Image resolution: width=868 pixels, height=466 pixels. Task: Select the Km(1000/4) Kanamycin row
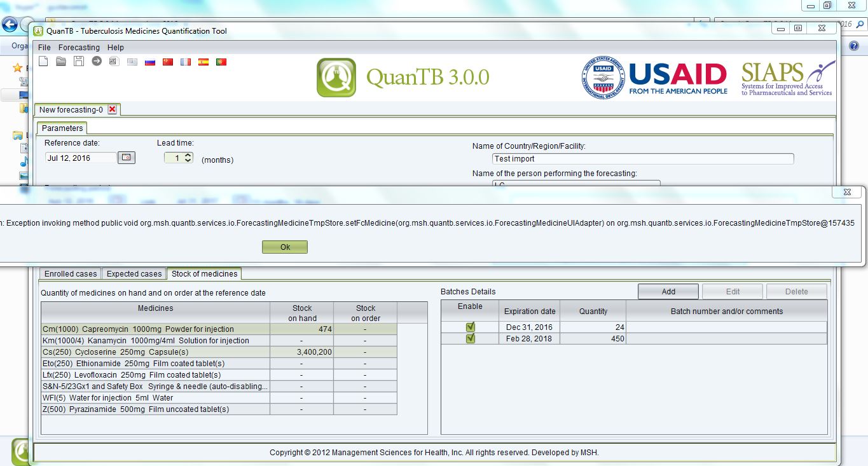[219, 341]
